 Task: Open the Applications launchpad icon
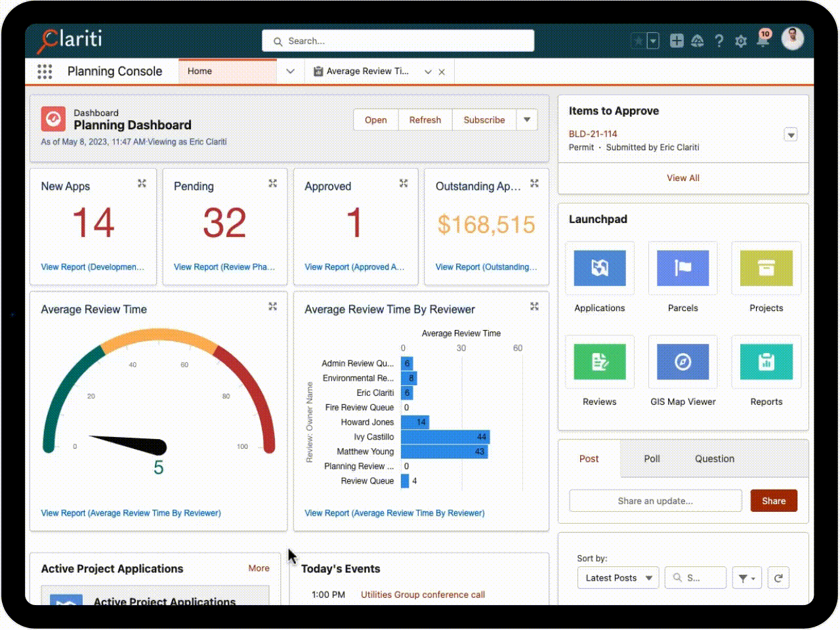tap(599, 268)
